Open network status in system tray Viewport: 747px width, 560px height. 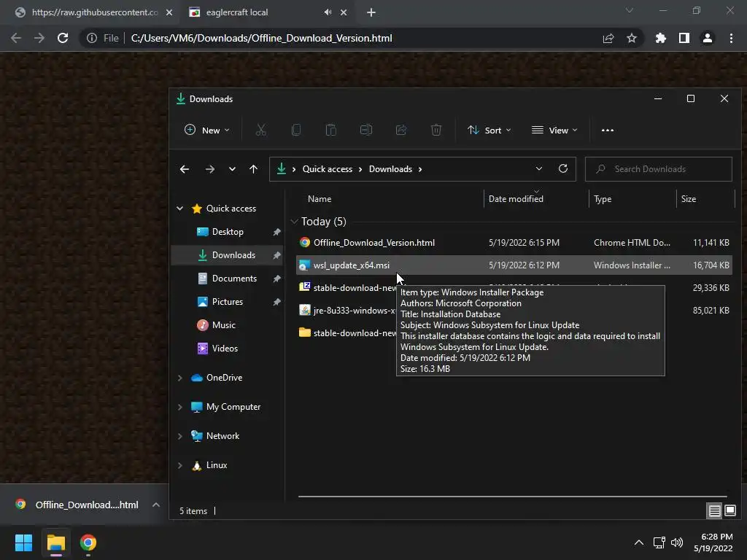coord(659,542)
